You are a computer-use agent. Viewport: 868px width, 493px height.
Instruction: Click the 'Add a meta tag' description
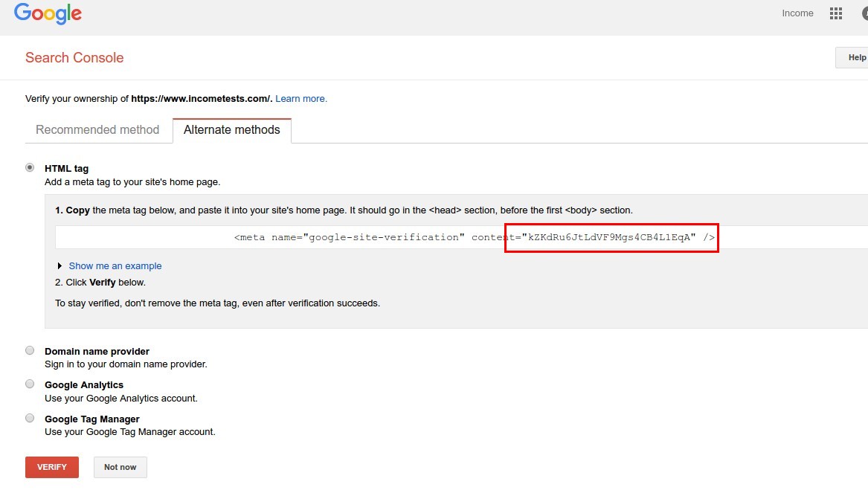132,182
